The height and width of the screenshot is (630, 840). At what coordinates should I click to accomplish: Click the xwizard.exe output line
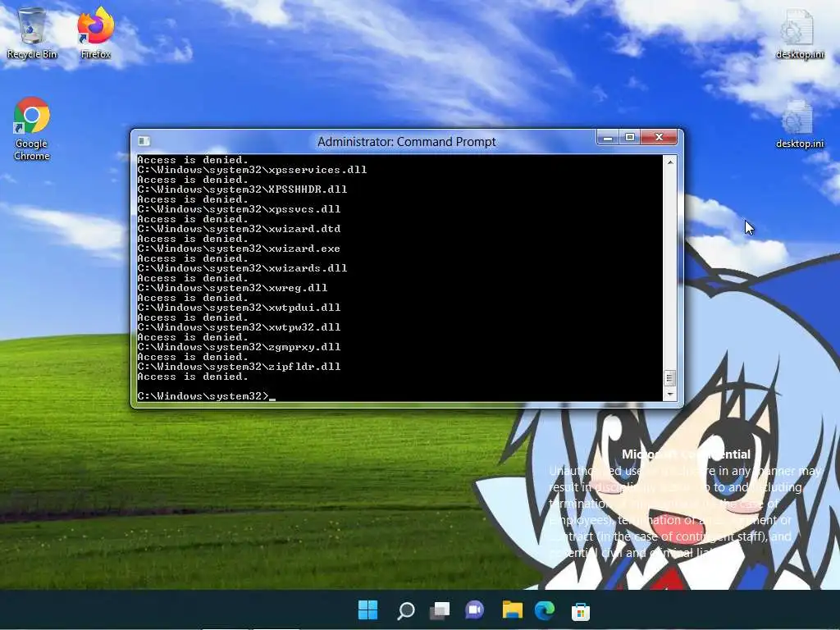(239, 249)
